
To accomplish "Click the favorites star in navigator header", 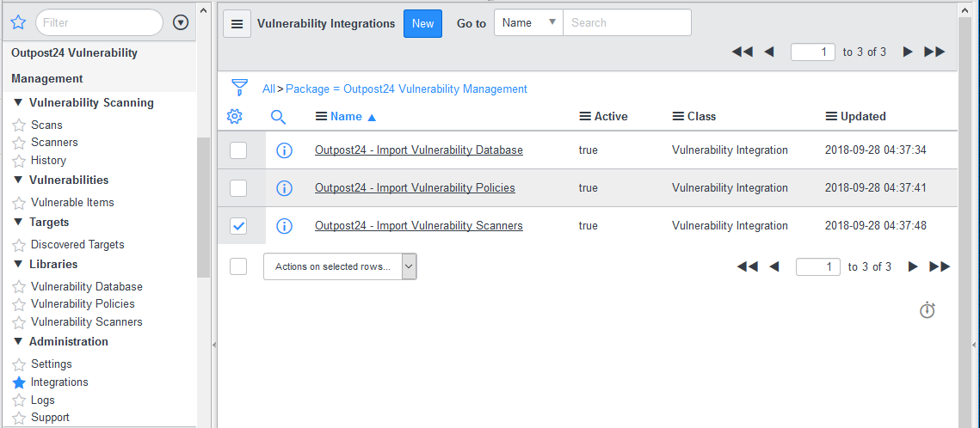I will coord(18,22).
